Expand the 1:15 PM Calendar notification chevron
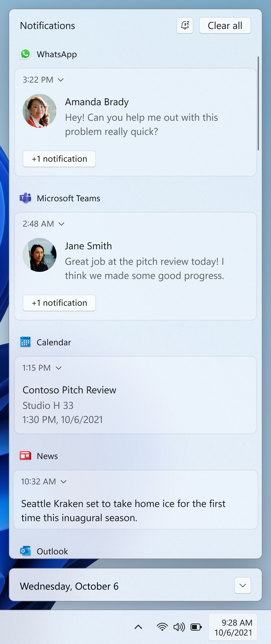The width and height of the screenshot is (271, 644). click(59, 368)
